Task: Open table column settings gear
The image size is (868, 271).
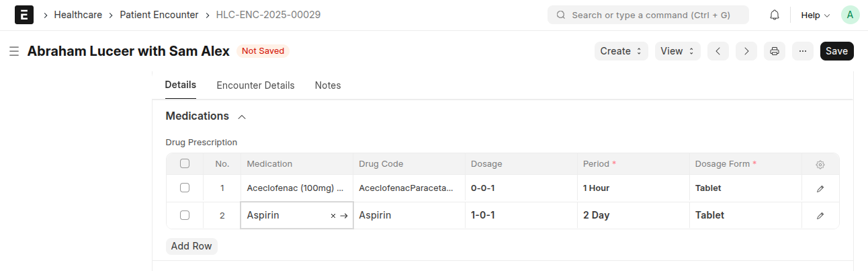Action: [x=820, y=165]
